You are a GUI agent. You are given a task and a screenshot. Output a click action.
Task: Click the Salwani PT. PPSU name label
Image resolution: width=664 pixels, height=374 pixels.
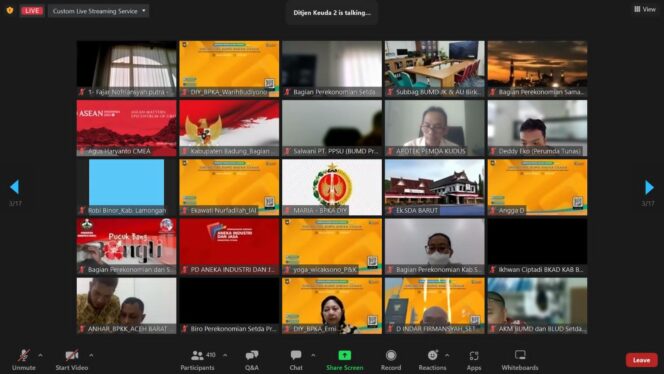(x=335, y=151)
